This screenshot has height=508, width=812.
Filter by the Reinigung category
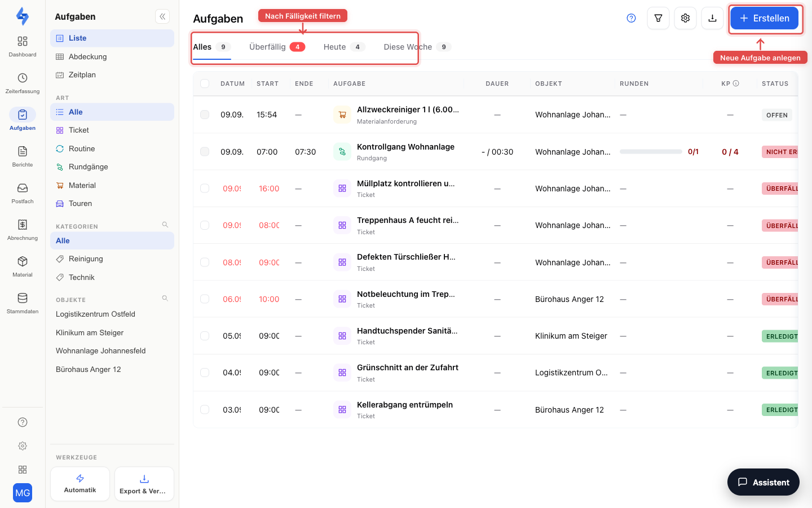[112, 259]
